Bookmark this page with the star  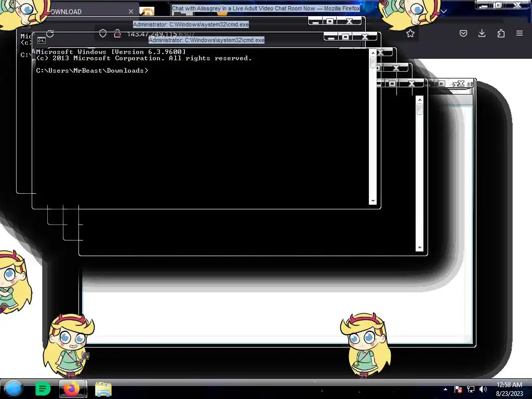pos(410,33)
